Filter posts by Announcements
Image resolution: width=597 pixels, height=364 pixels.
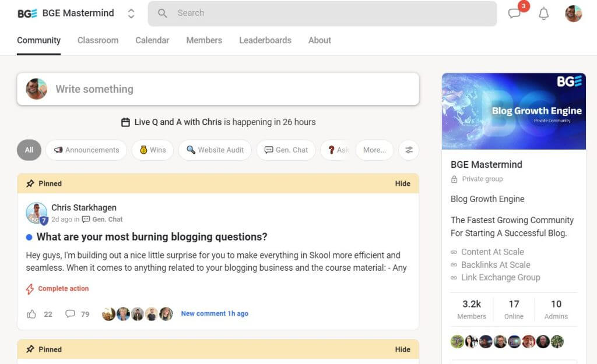tap(86, 150)
